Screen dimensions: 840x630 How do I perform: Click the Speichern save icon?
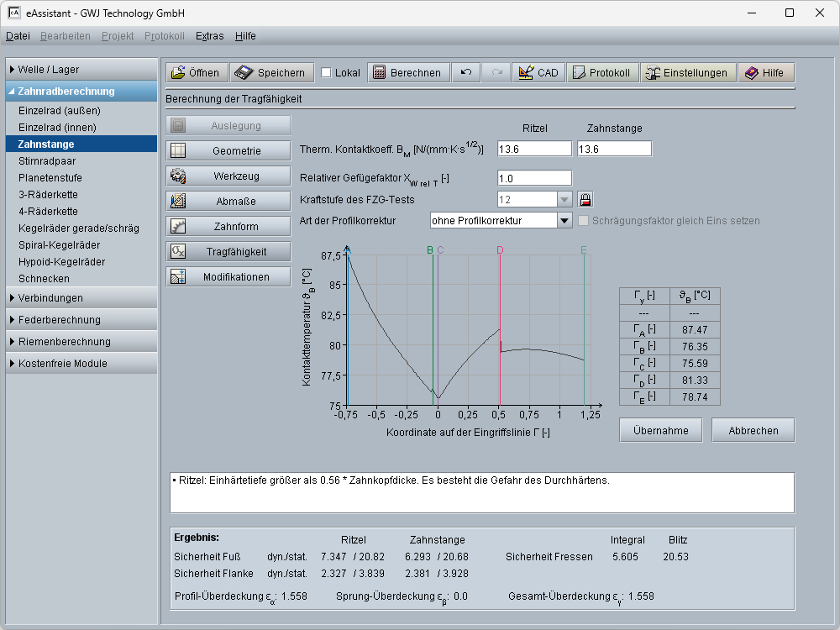point(244,73)
